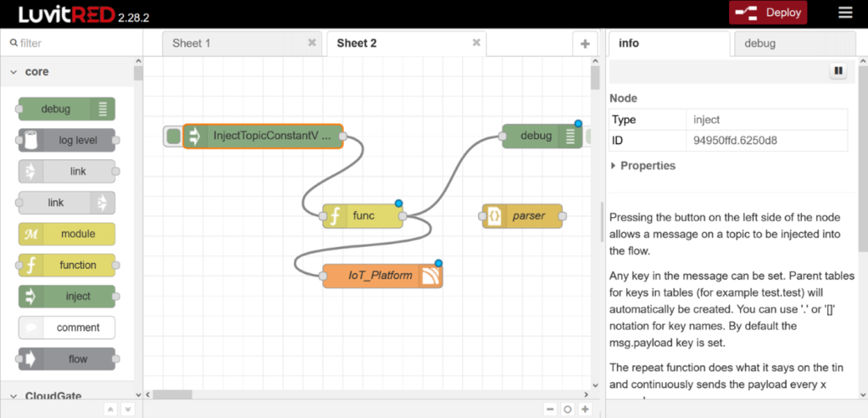The height and width of the screenshot is (418, 868).
Task: Open the debug sidebar tab
Action: coord(759,43)
